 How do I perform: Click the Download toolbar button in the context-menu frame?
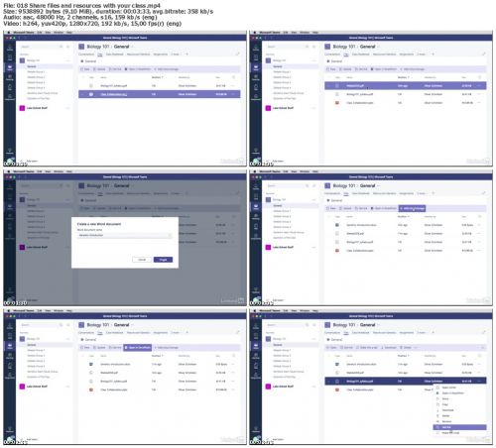389,348
